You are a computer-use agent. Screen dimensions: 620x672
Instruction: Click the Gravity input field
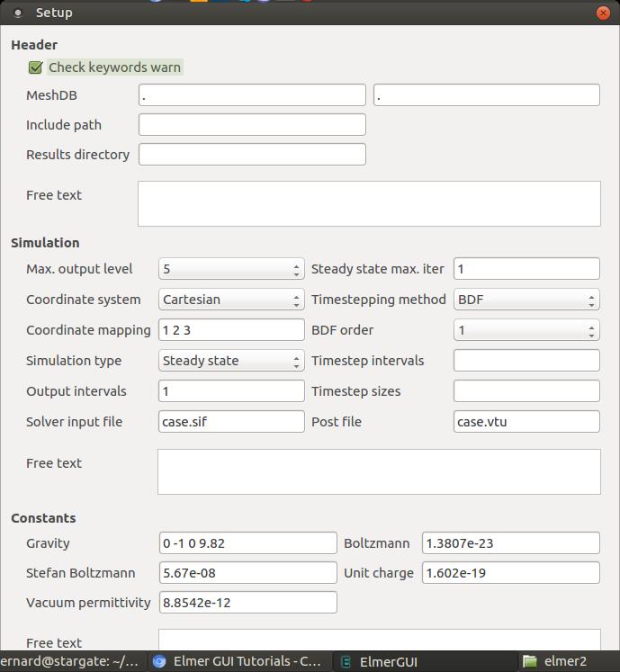pos(247,543)
